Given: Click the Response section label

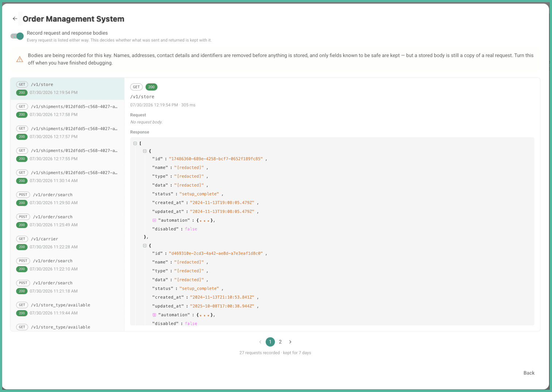Looking at the screenshot, I should [139, 132].
